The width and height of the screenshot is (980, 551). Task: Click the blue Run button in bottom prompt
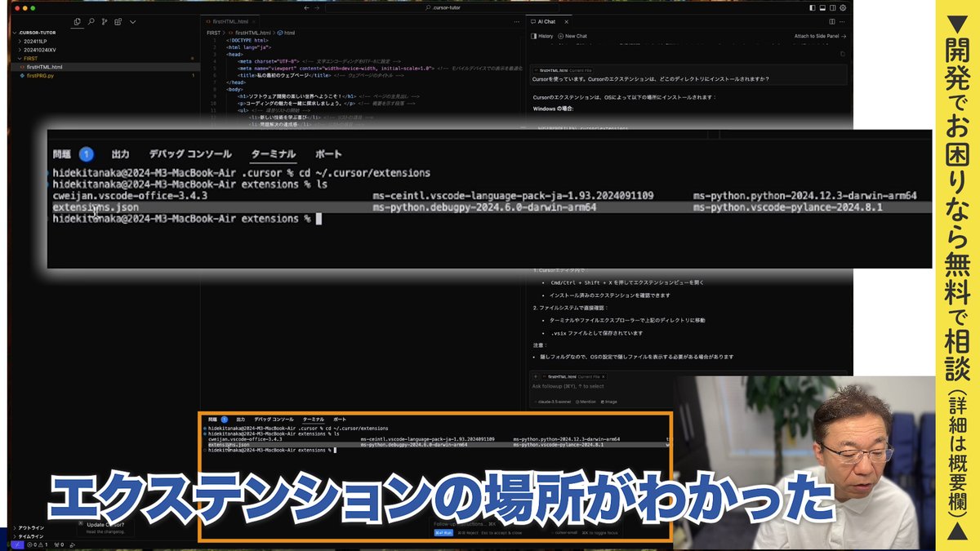[443, 531]
